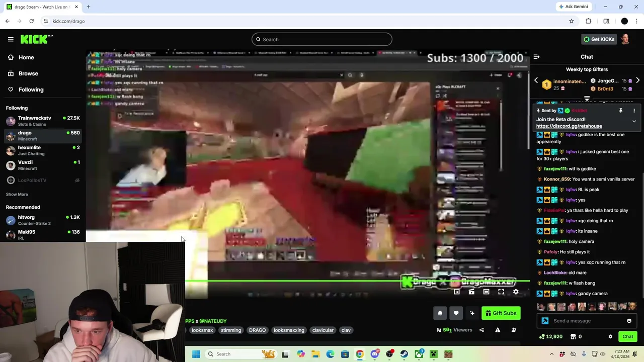Image resolution: width=644 pixels, height=362 pixels.
Task: Share the stream via share icon
Action: pos(481,330)
